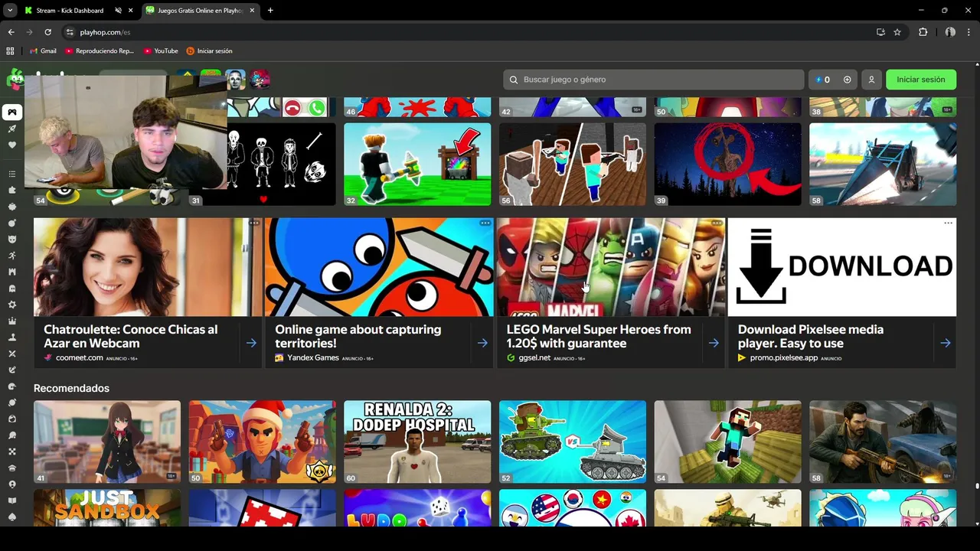The image size is (980, 551).
Task: Expand the Chrome tab search dropdown
Action: 10,11
